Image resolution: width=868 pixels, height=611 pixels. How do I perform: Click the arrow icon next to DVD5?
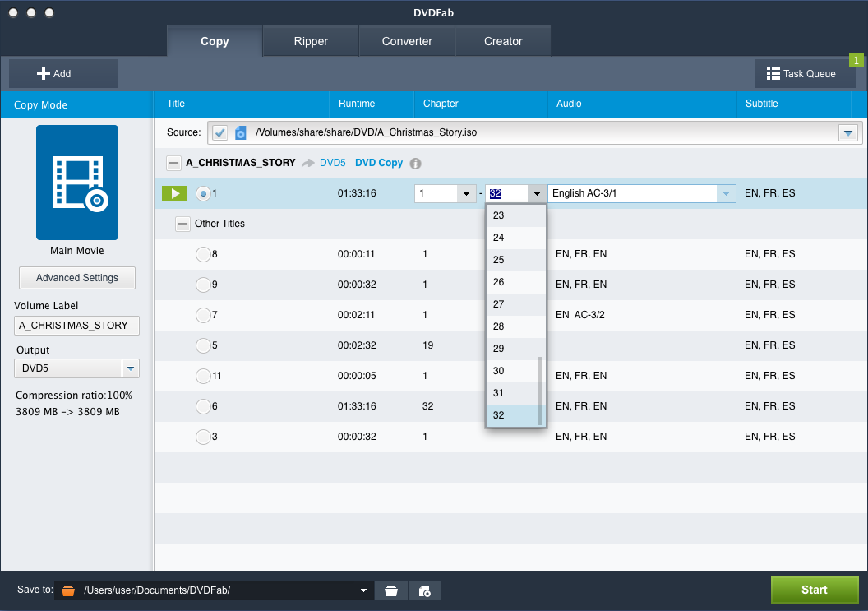pos(308,163)
